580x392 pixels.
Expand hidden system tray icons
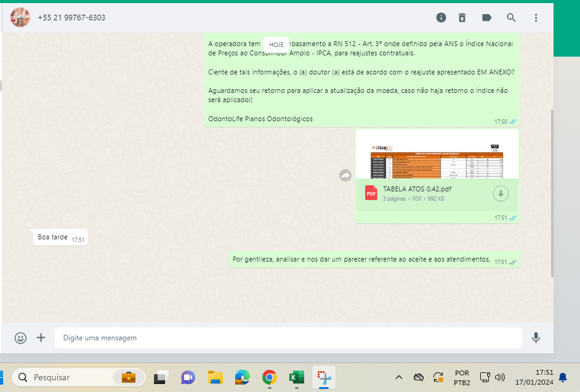[x=399, y=377]
